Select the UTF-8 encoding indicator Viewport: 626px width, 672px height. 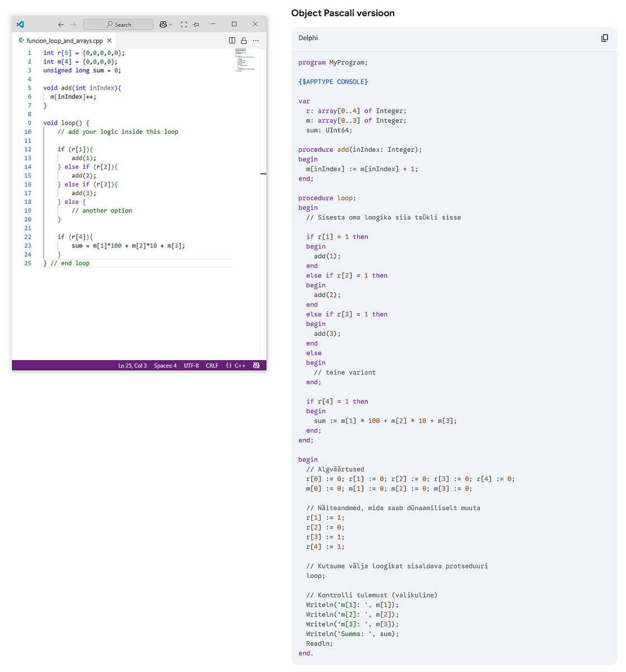coord(191,366)
